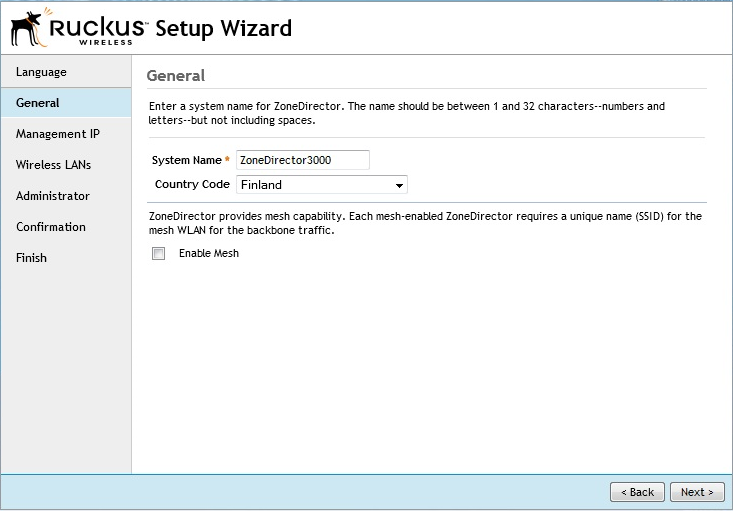Click the Setup Wizard title text

[223, 28]
